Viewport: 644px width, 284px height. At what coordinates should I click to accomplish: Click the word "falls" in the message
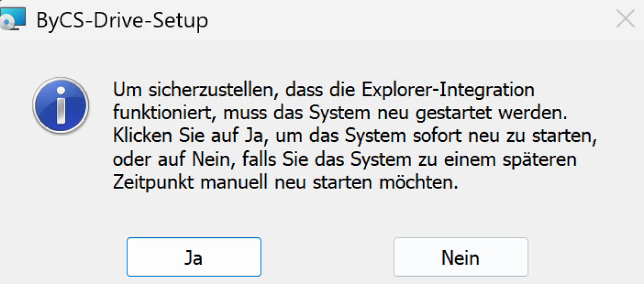[293, 160]
